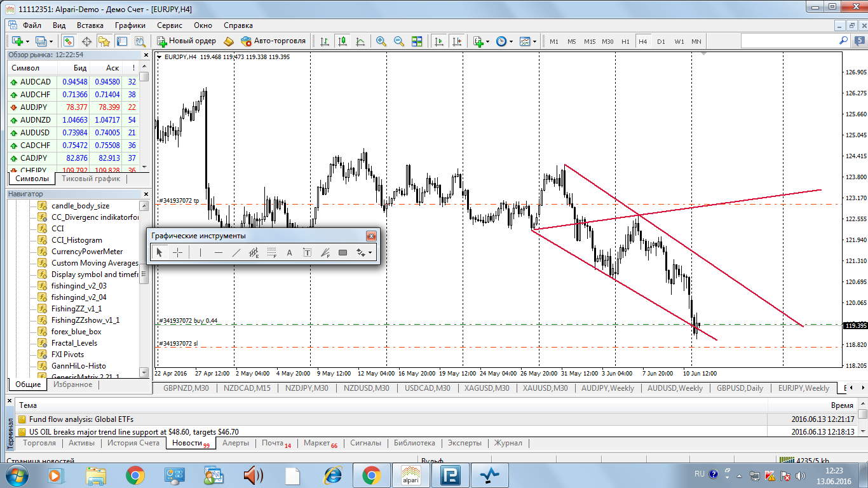The image size is (868, 488).
Task: Open the XAUUSD,M30 chart tab
Action: [545, 388]
